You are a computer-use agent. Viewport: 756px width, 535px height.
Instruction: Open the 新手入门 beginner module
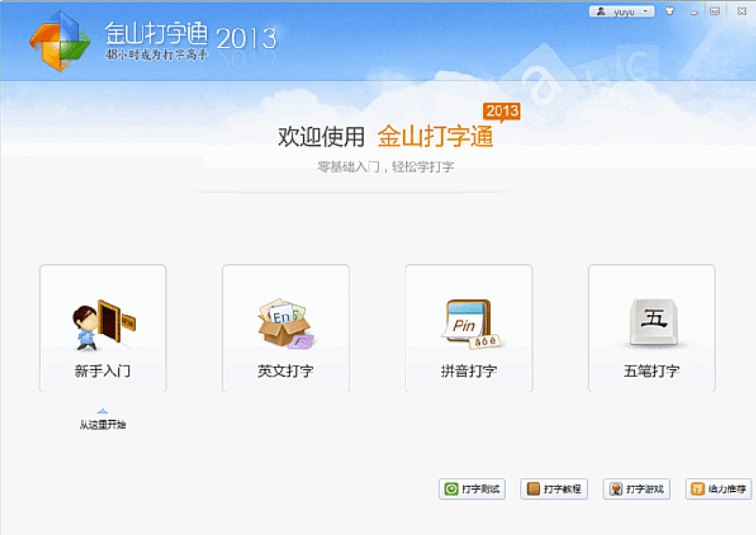pyautogui.click(x=103, y=328)
